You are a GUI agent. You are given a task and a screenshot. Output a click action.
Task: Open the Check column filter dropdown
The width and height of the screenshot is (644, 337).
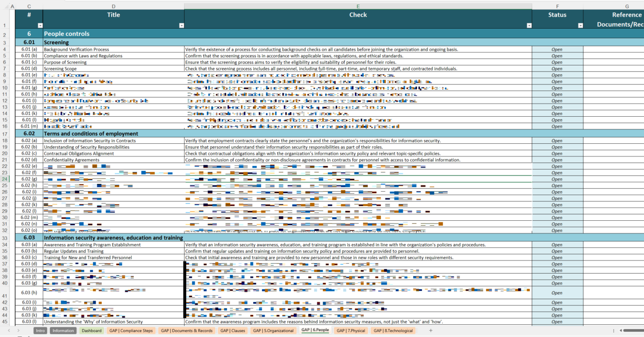[x=528, y=24]
